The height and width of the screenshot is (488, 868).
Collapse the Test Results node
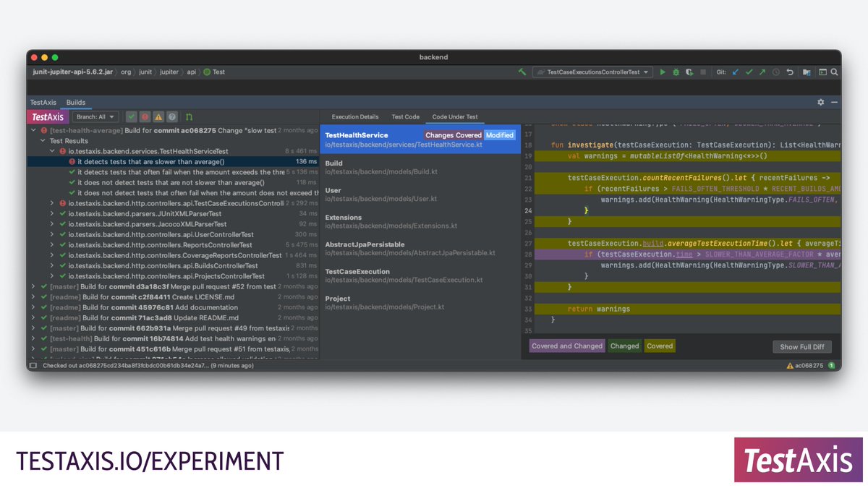click(x=43, y=141)
